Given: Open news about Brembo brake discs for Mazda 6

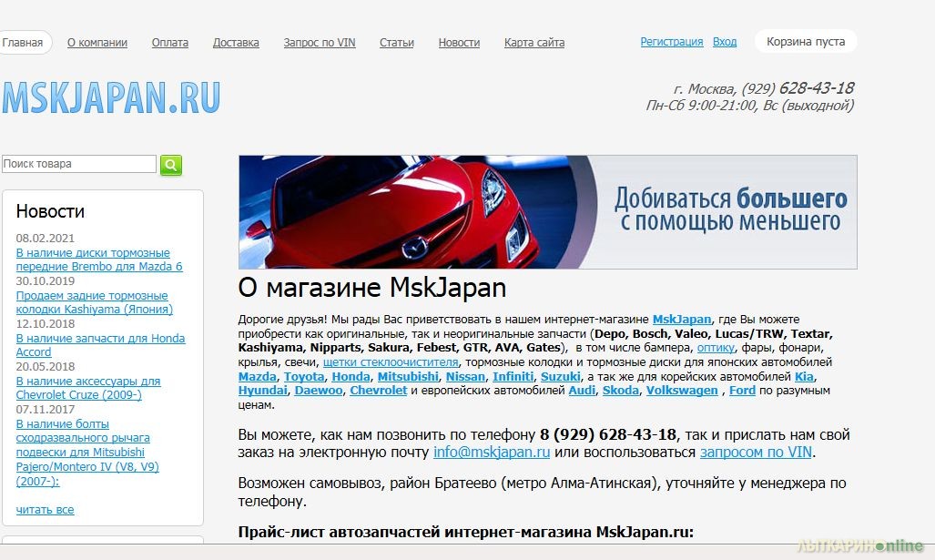Looking at the screenshot, I should tap(99, 260).
